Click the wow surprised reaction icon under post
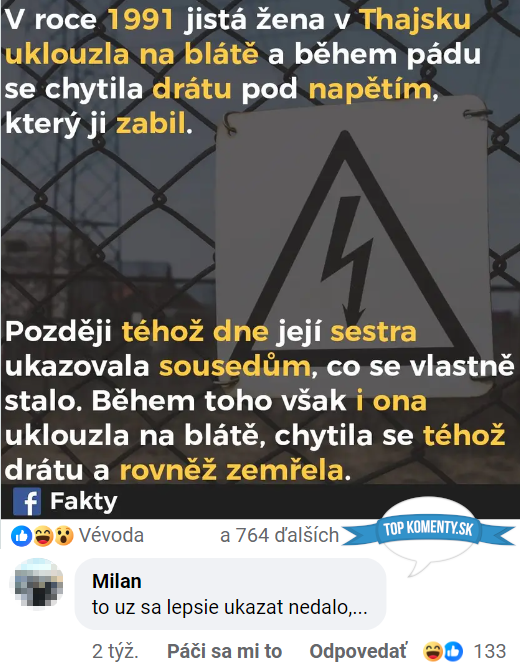 [63, 536]
